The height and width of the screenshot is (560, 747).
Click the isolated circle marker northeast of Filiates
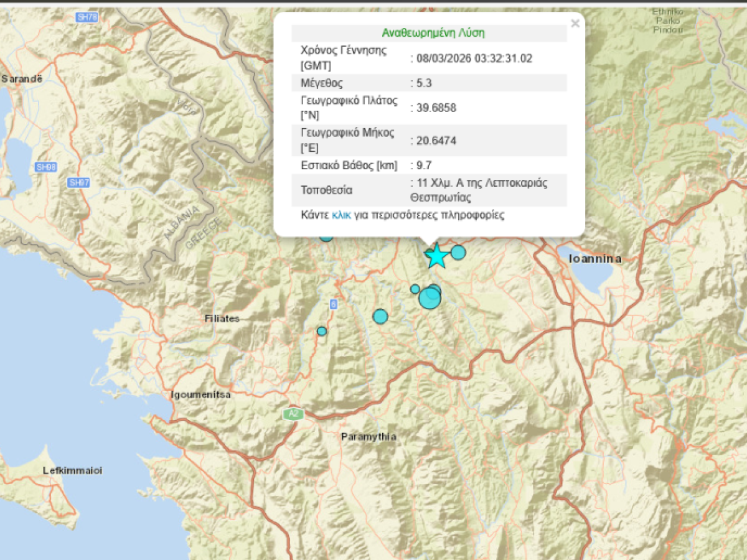[380, 317]
